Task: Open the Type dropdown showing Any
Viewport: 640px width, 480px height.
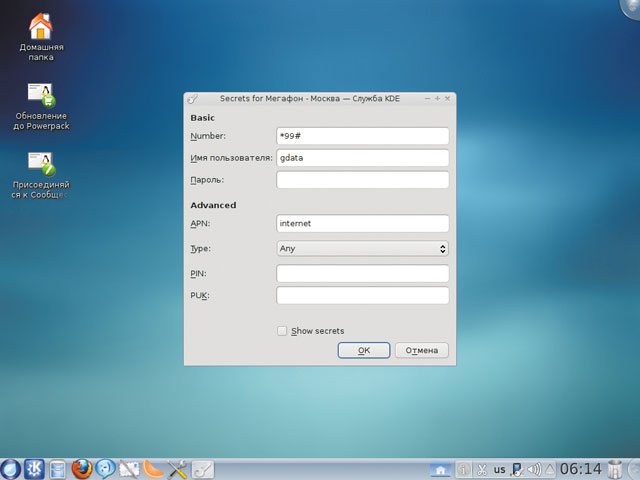Action: (362, 248)
